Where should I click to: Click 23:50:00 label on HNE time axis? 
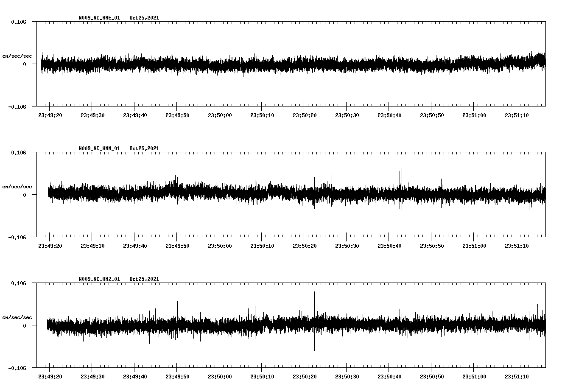point(220,115)
